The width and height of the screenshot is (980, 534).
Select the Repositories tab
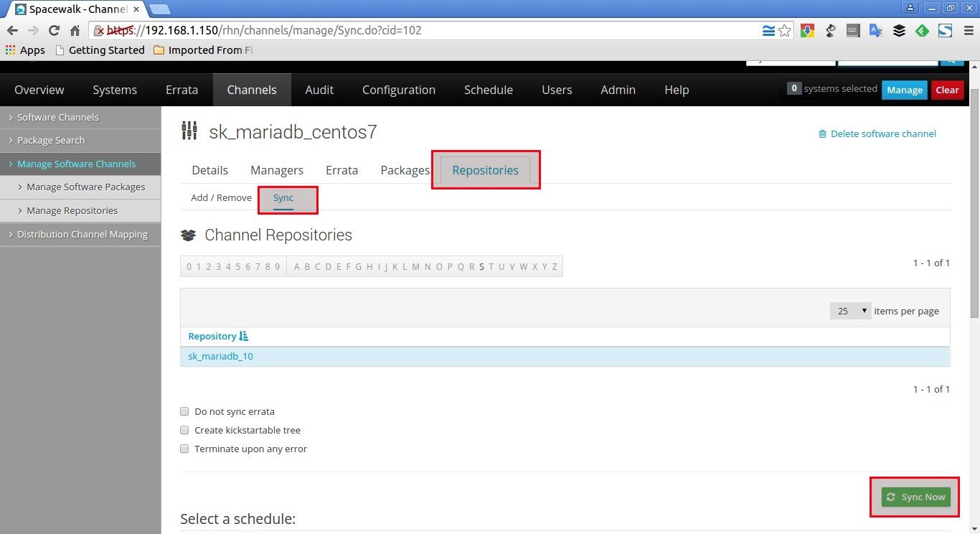486,170
